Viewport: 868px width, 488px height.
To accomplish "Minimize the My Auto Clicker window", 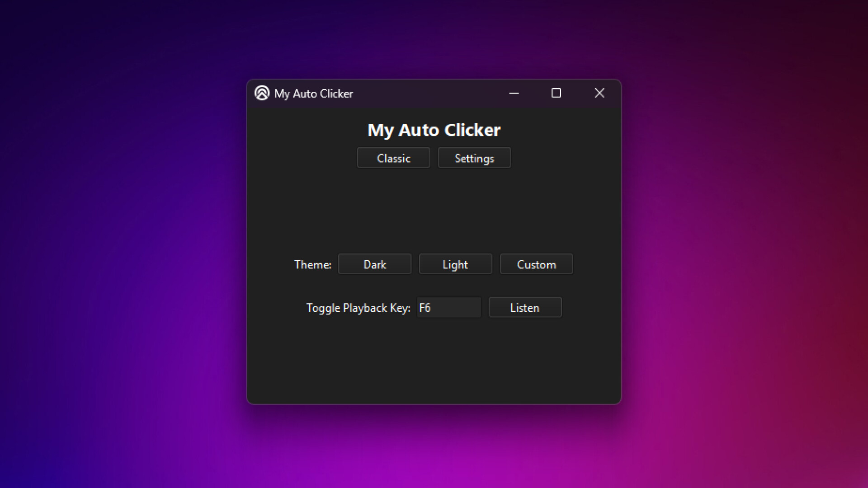I will [x=514, y=93].
